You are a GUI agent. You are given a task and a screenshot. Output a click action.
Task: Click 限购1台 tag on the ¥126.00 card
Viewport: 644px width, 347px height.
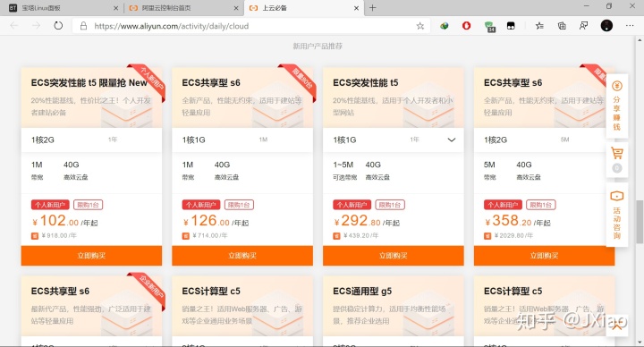point(239,205)
